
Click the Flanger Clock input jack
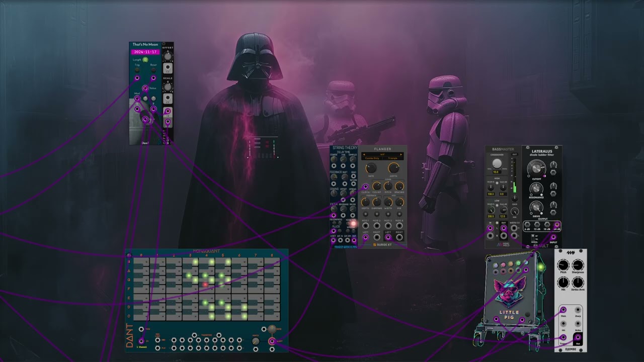coord(365,187)
